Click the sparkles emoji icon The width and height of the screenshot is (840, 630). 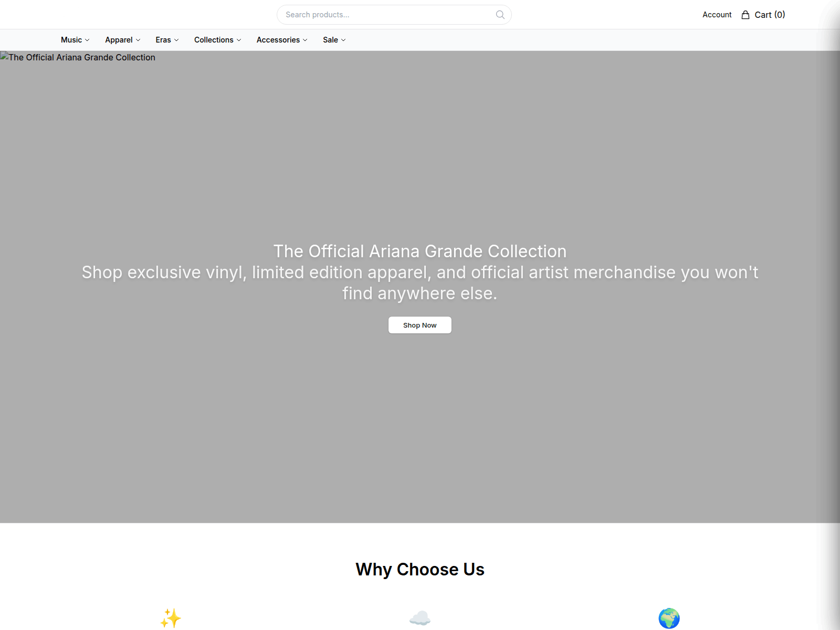[x=171, y=618]
